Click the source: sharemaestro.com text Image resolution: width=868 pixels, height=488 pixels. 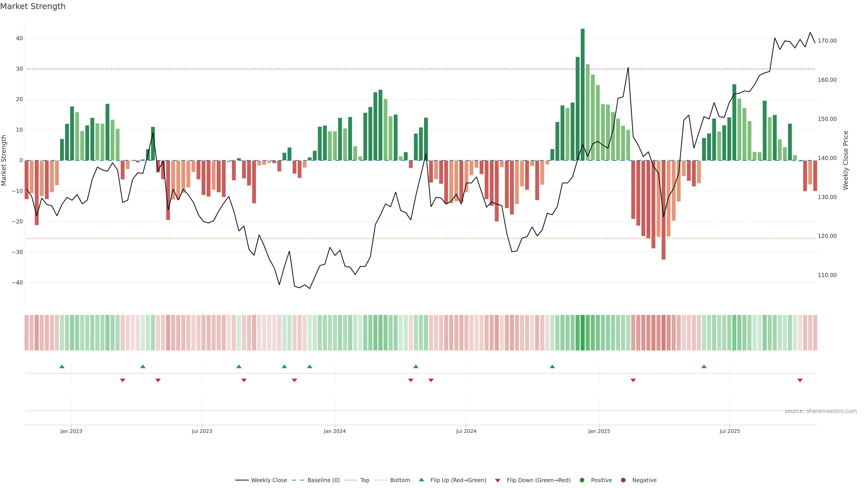(821, 411)
